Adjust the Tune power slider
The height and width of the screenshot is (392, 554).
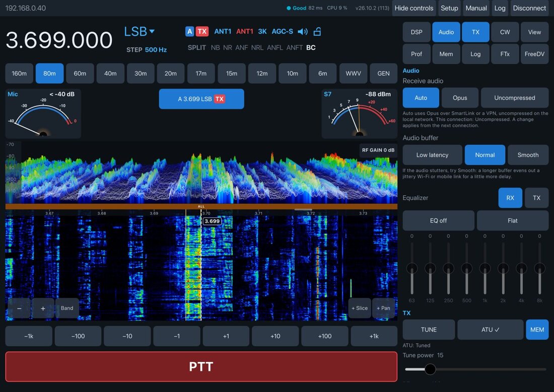click(475, 369)
